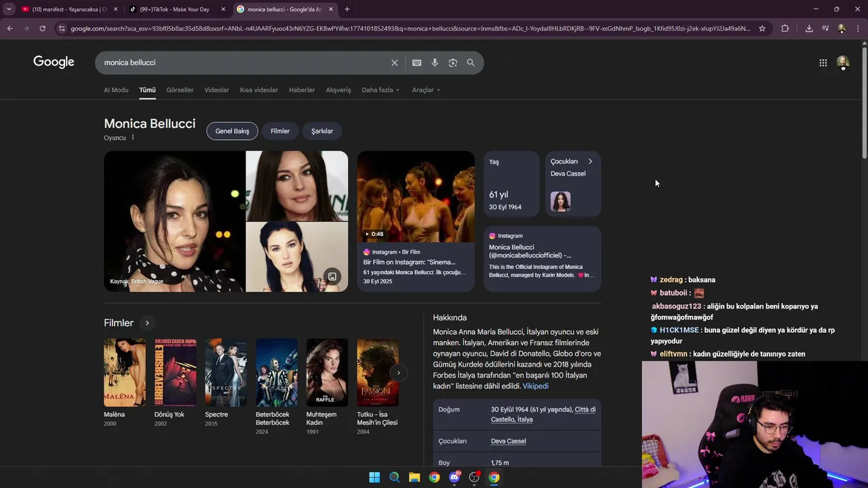Open the Dönüş Yok movie poster
Viewport: 868px width, 488px height.
pyautogui.click(x=175, y=372)
